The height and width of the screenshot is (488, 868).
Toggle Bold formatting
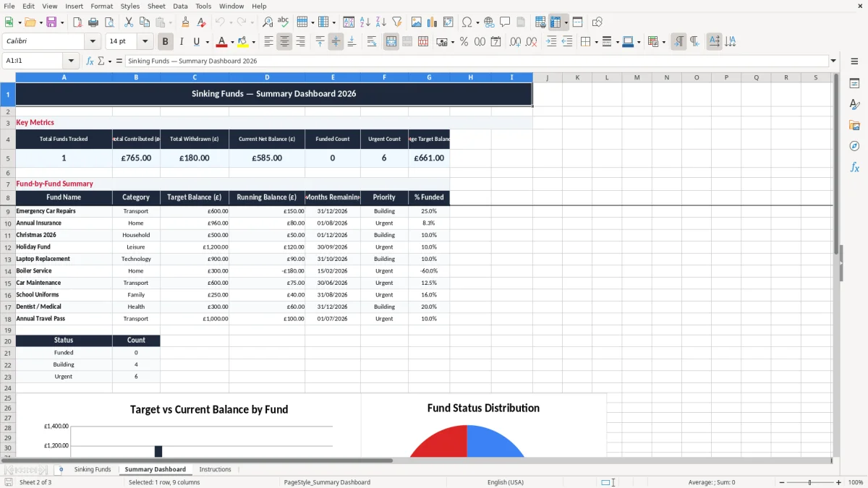pyautogui.click(x=166, y=42)
